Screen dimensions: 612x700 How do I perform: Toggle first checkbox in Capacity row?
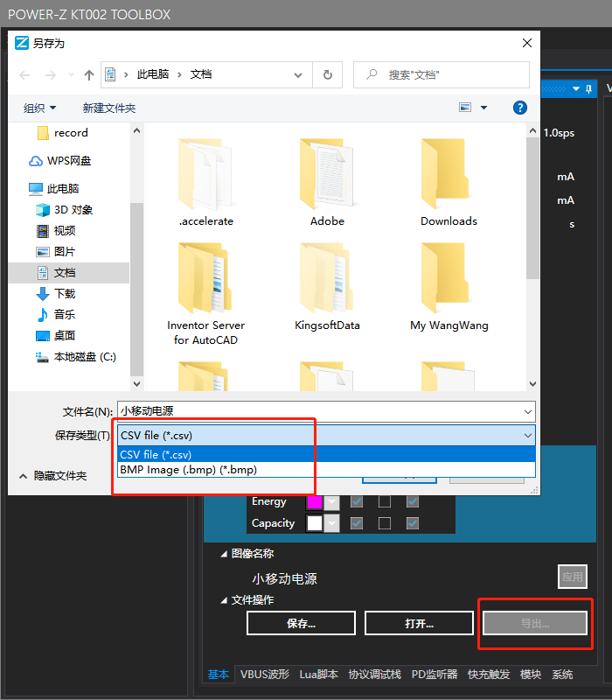(357, 523)
